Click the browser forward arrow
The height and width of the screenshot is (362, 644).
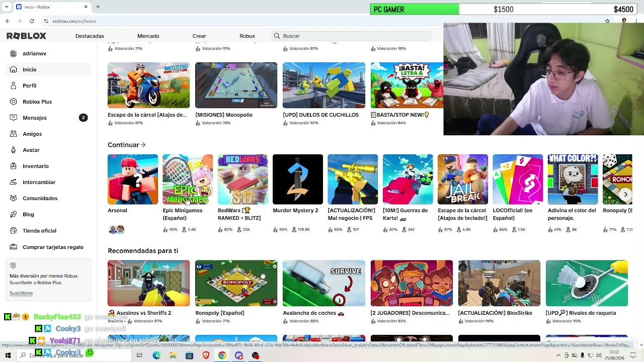(20, 21)
